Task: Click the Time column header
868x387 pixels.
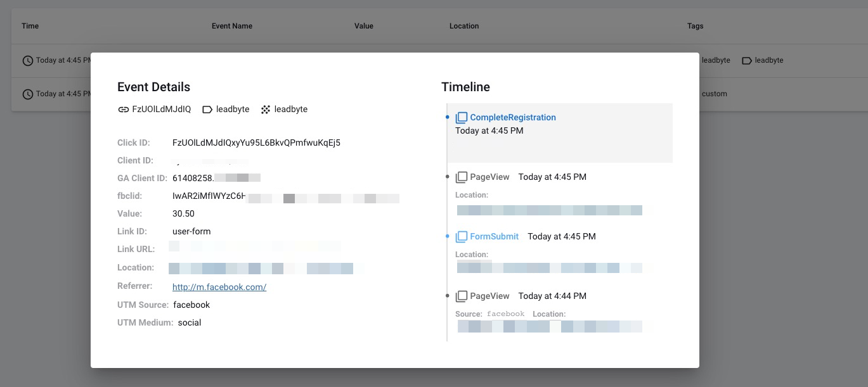Action: tap(30, 27)
